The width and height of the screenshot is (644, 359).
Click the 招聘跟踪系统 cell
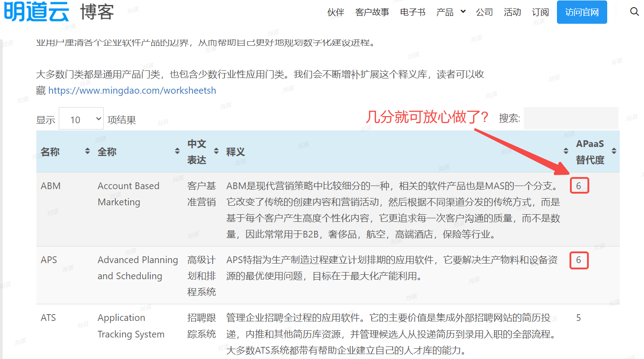click(202, 326)
